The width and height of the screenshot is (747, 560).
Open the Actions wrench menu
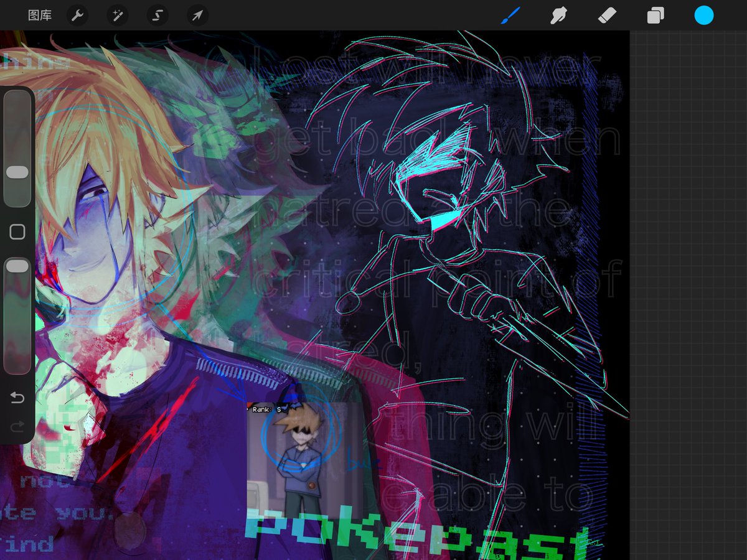77,16
